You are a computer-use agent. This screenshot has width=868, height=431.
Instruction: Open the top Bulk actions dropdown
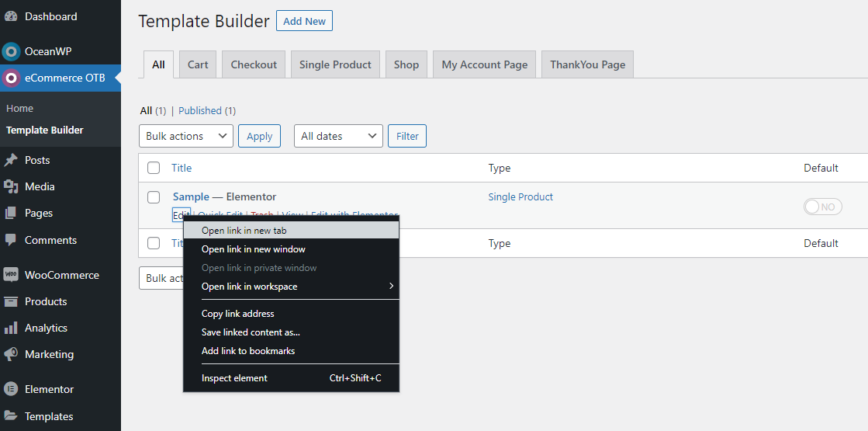point(186,136)
